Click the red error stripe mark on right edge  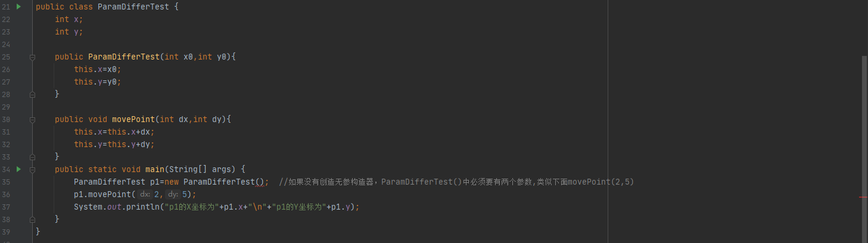click(x=863, y=197)
